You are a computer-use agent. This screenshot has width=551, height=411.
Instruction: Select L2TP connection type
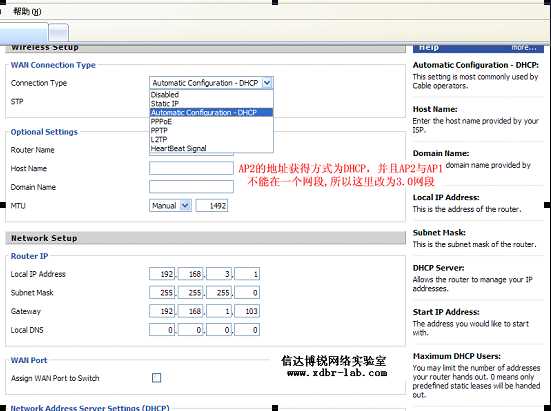(211, 139)
